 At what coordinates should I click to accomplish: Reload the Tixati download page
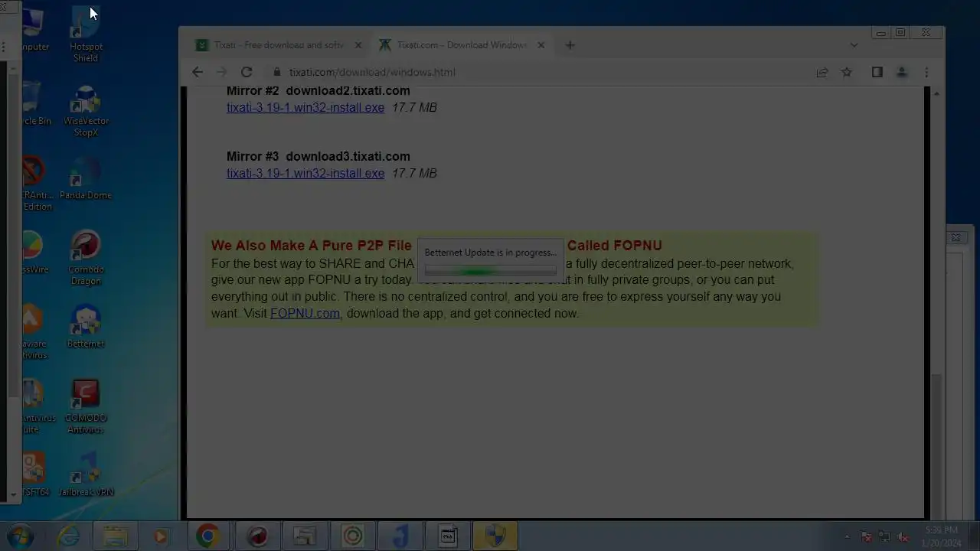point(247,72)
